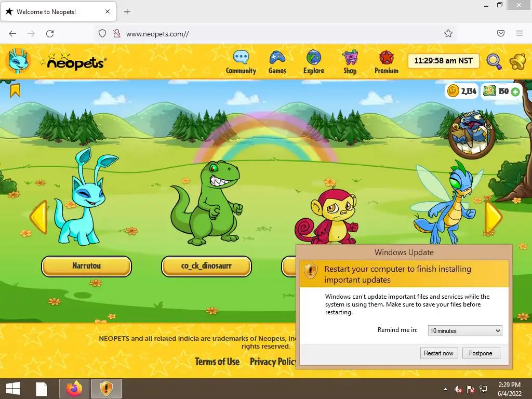532x399 pixels.
Task: Show next pets with right yellow arrow
Action: (494, 217)
